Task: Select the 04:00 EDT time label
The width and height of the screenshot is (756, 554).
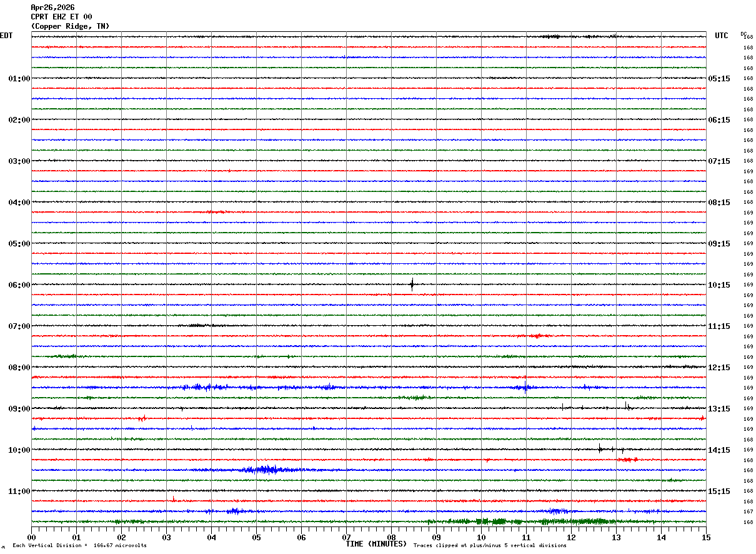Action: tap(19, 203)
